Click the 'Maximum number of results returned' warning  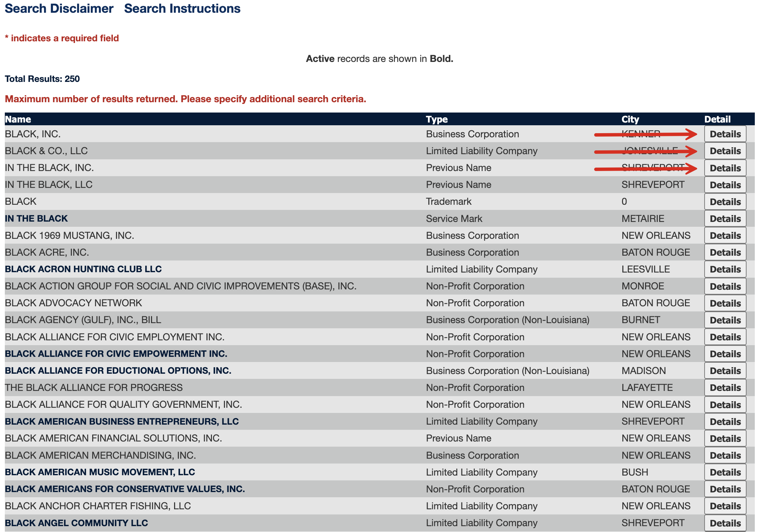(185, 99)
